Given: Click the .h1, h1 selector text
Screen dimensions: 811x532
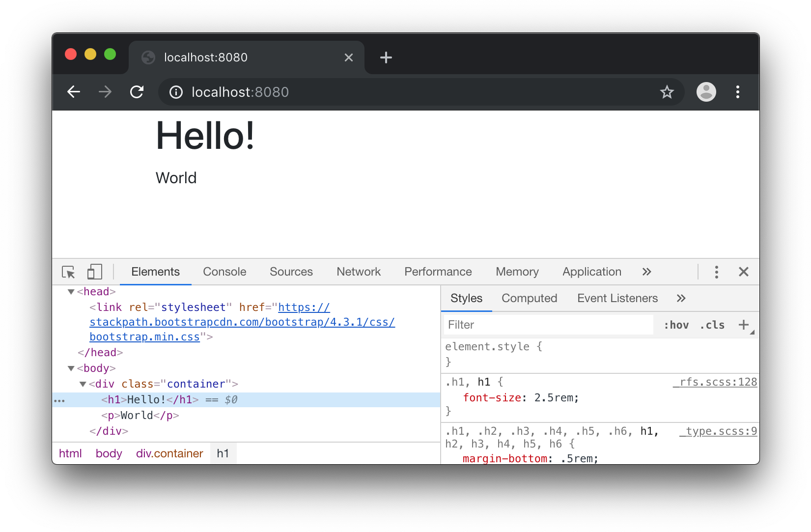Looking at the screenshot, I should [468, 382].
